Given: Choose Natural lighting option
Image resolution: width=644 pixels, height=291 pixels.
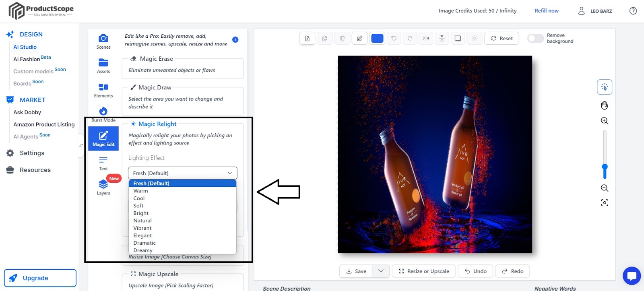Looking at the screenshot, I should tap(182, 221).
